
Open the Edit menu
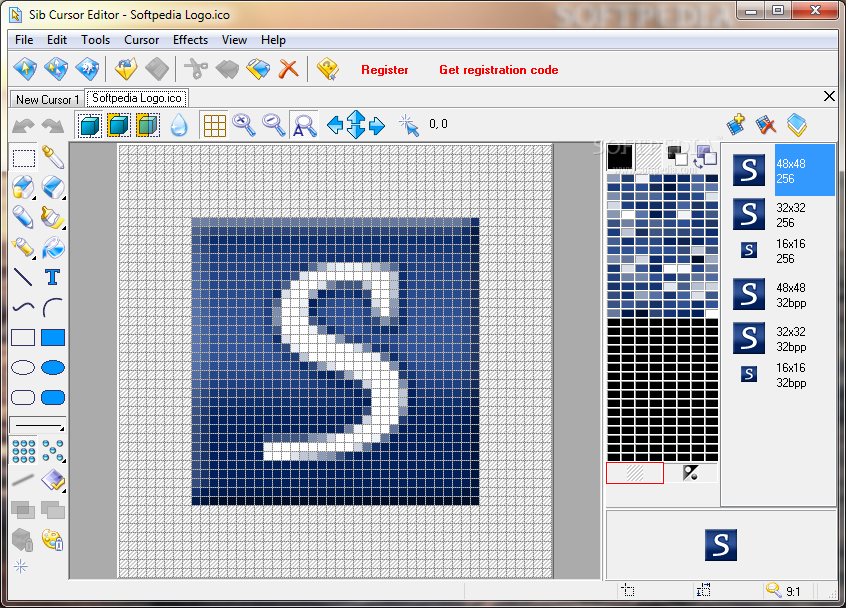[x=57, y=40]
